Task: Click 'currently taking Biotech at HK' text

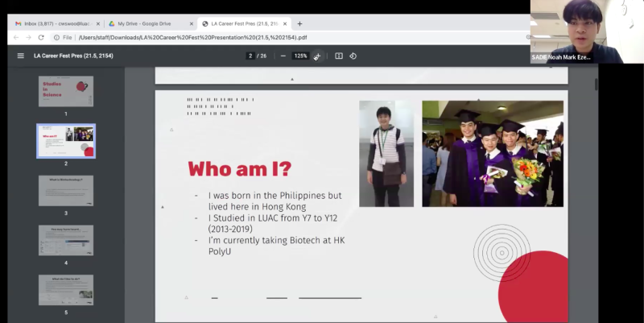Action: point(276,246)
